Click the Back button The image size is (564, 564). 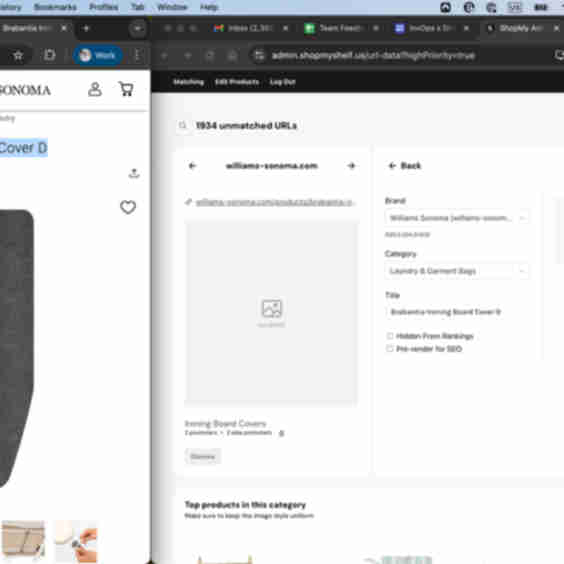pyautogui.click(x=405, y=166)
